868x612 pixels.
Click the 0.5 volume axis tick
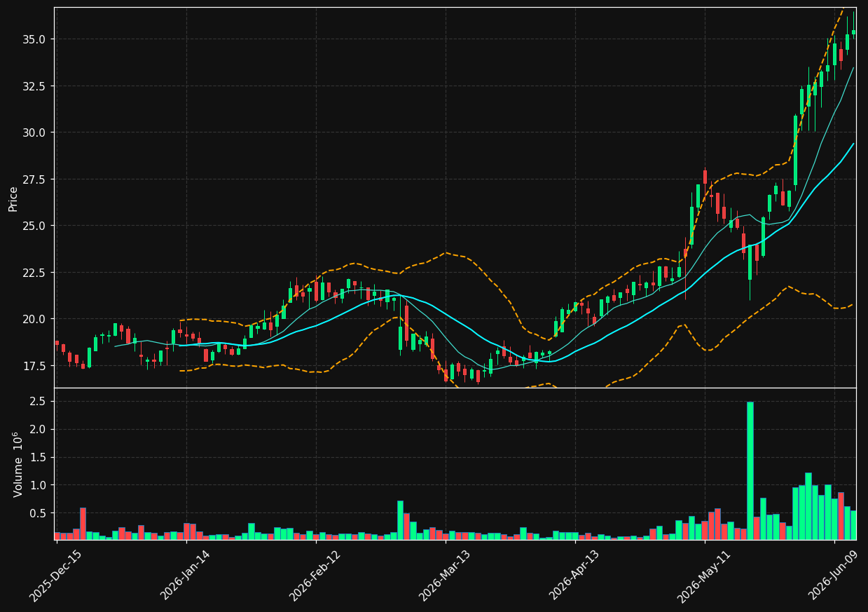pos(38,513)
